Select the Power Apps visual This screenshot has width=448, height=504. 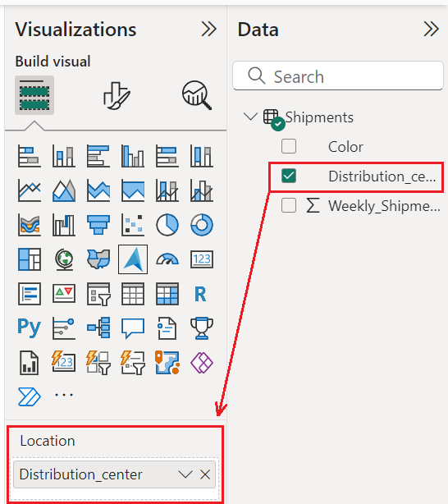(202, 363)
